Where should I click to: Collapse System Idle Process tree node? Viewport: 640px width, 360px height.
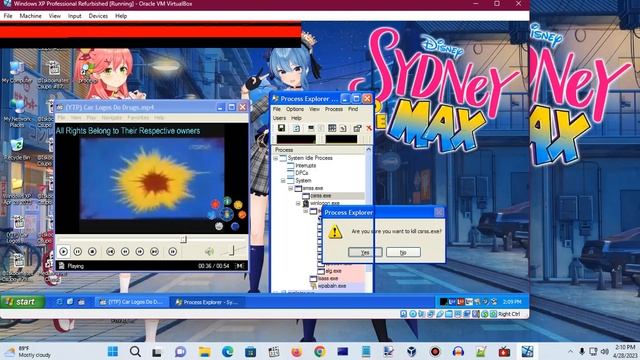click(276, 158)
